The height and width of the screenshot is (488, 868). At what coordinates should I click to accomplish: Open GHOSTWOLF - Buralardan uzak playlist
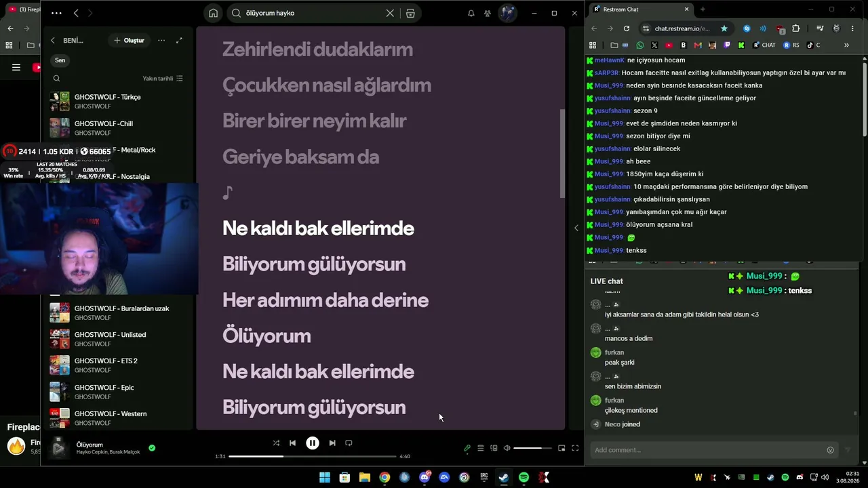[115, 312]
